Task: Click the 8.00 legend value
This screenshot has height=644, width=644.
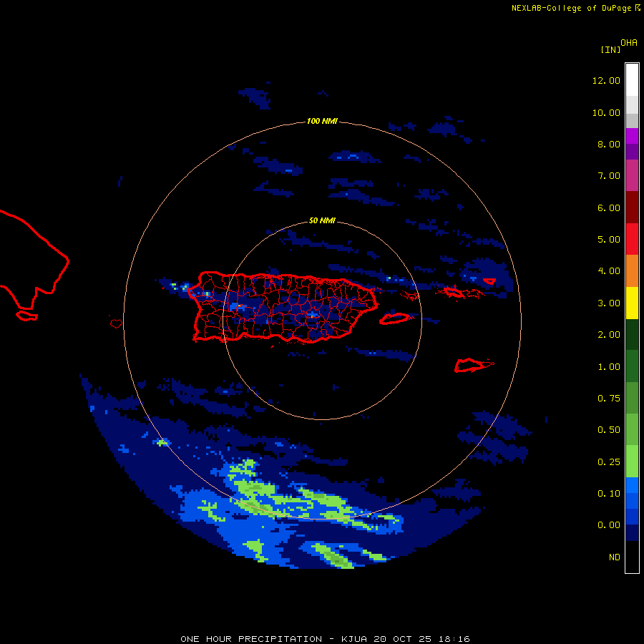Action: pyautogui.click(x=609, y=144)
